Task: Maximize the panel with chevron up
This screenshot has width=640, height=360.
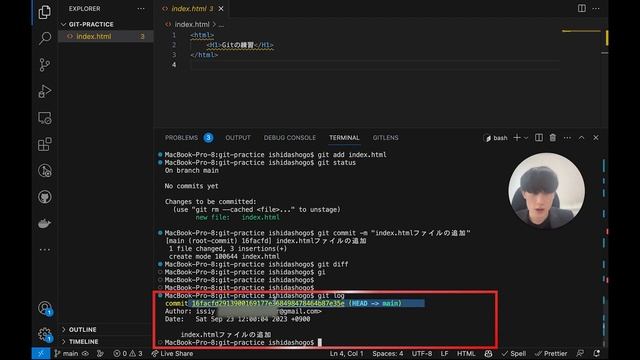Action: 581,138
